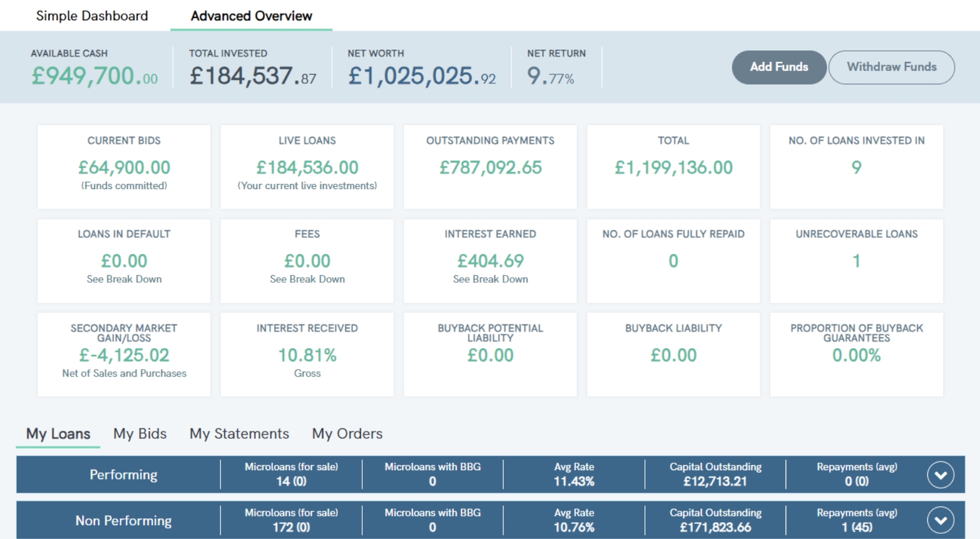Expand the Performing loans row chevron
This screenshot has width=980, height=539.
tap(940, 475)
